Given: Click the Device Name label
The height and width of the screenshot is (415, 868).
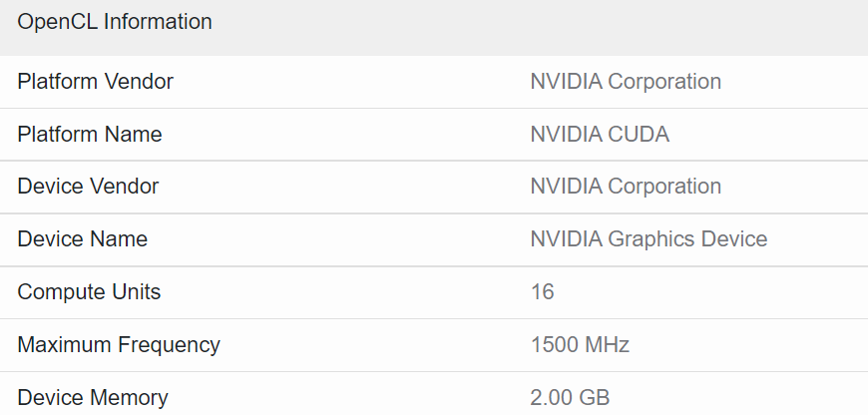Looking at the screenshot, I should 82,239.
